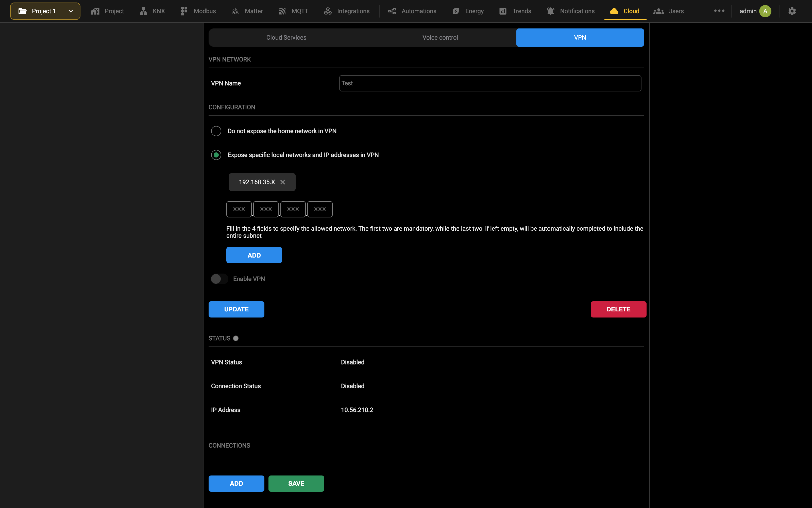
Task: Switch to the Cloud Services tab
Action: [286, 38]
